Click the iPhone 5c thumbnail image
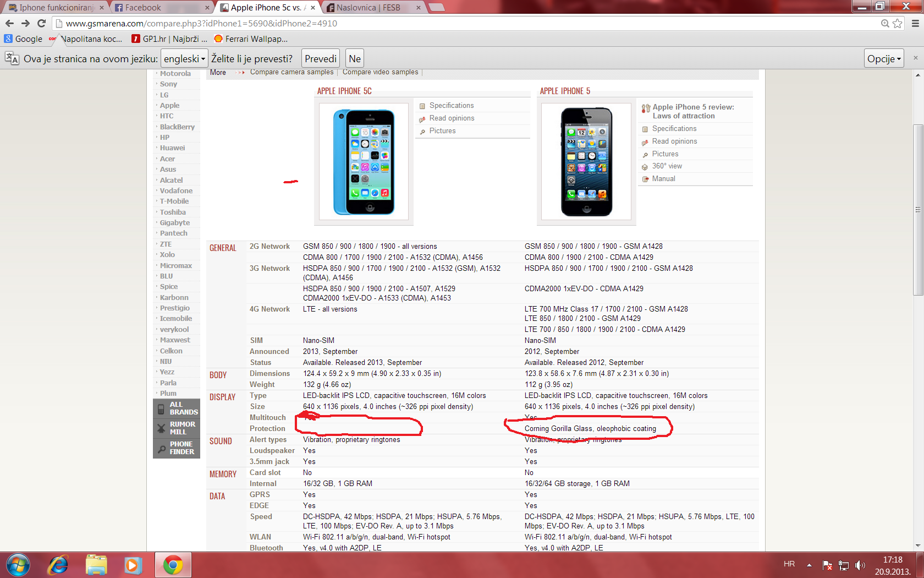The width and height of the screenshot is (924, 578). (364, 161)
